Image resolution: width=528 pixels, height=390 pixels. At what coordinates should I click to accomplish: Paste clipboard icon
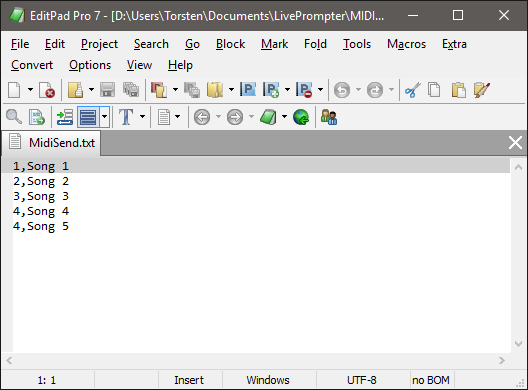point(458,90)
